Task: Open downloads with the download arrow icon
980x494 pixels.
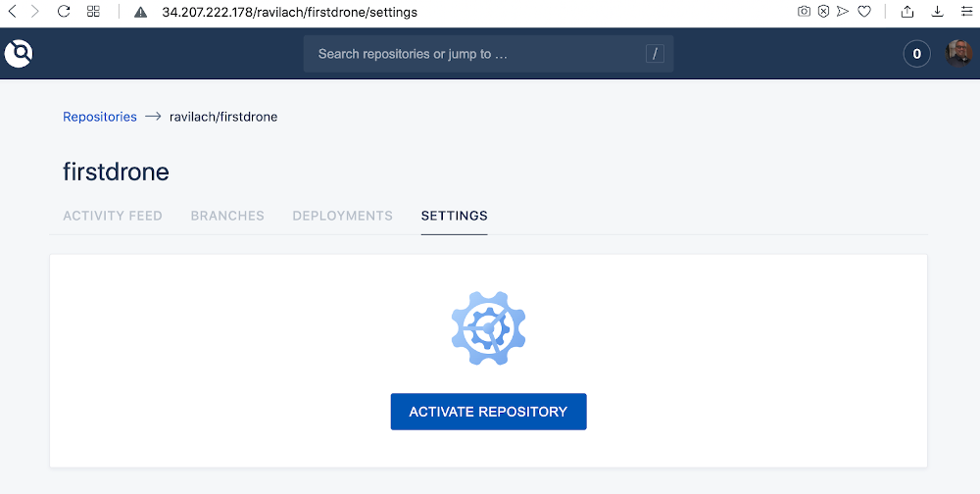Action: pyautogui.click(x=937, y=11)
